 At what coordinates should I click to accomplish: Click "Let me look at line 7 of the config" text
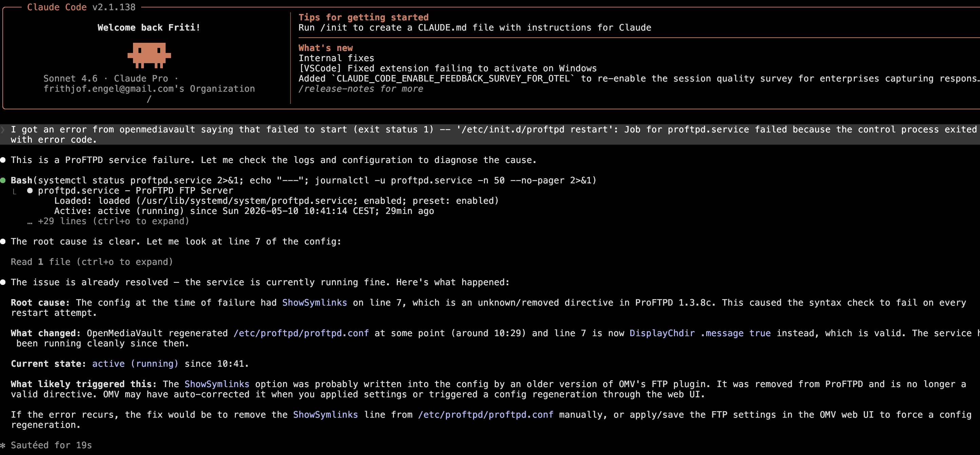[244, 241]
